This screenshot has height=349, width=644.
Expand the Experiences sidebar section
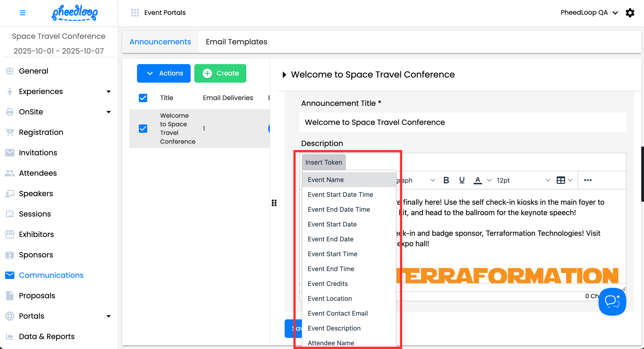108,92
